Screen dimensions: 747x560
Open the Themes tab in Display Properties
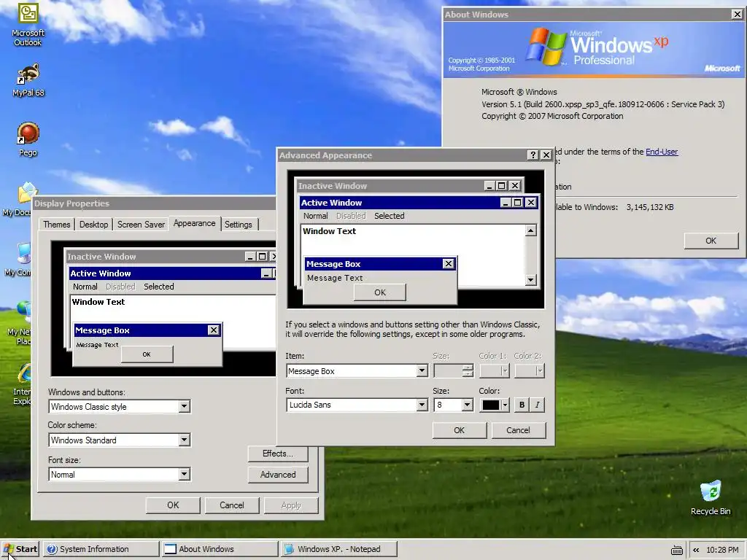[x=56, y=225]
